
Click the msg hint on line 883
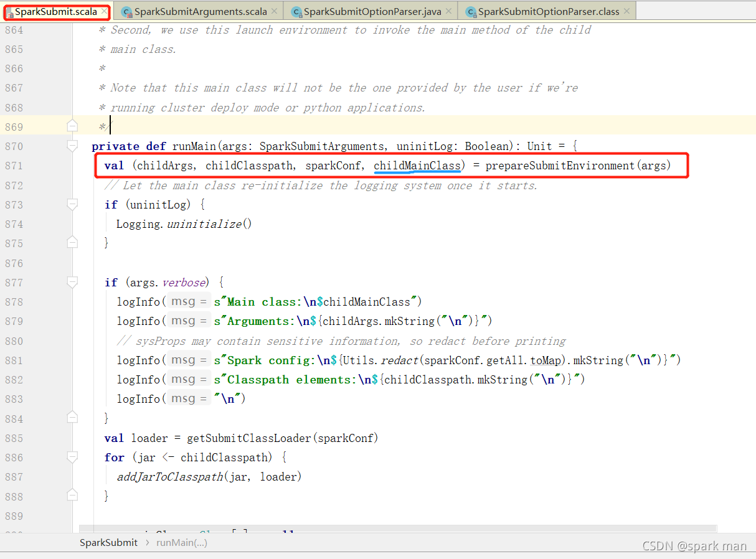189,398
